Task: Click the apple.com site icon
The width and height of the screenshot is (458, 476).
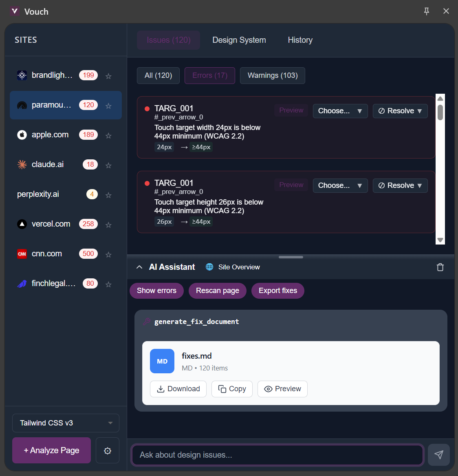Action: coord(22,134)
